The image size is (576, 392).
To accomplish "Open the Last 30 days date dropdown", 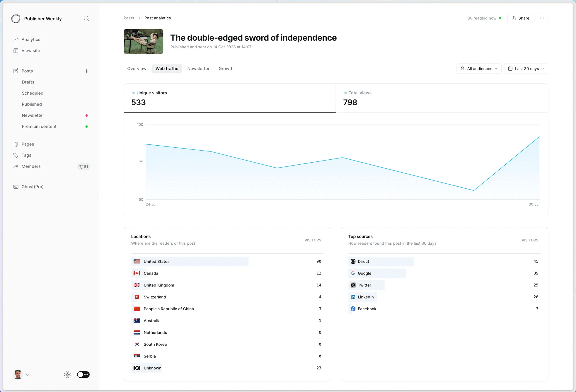I will [x=526, y=69].
